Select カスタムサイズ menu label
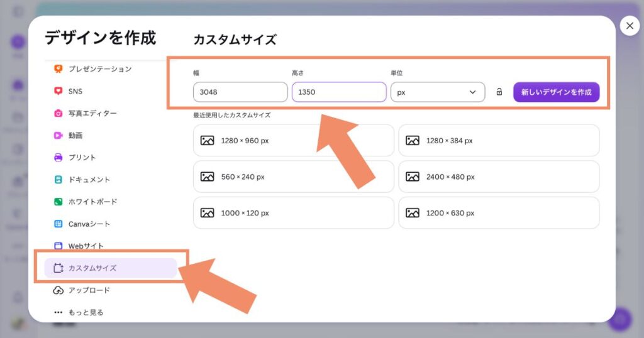The height and width of the screenshot is (338, 644). (92, 268)
